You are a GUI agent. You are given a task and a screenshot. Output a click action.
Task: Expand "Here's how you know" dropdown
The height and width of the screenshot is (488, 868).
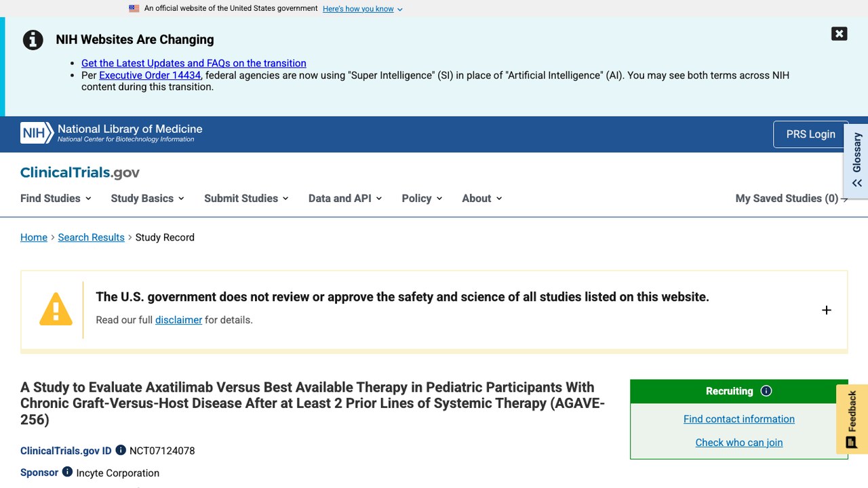pos(362,9)
